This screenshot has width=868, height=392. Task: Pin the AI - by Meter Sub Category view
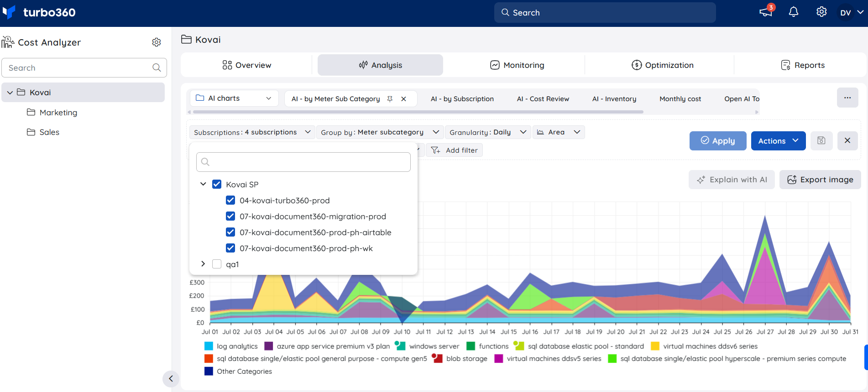tap(390, 99)
